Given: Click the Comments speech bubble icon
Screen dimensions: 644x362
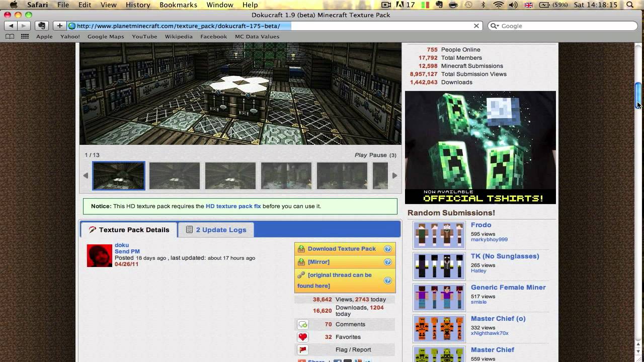Looking at the screenshot, I should pyautogui.click(x=302, y=324).
